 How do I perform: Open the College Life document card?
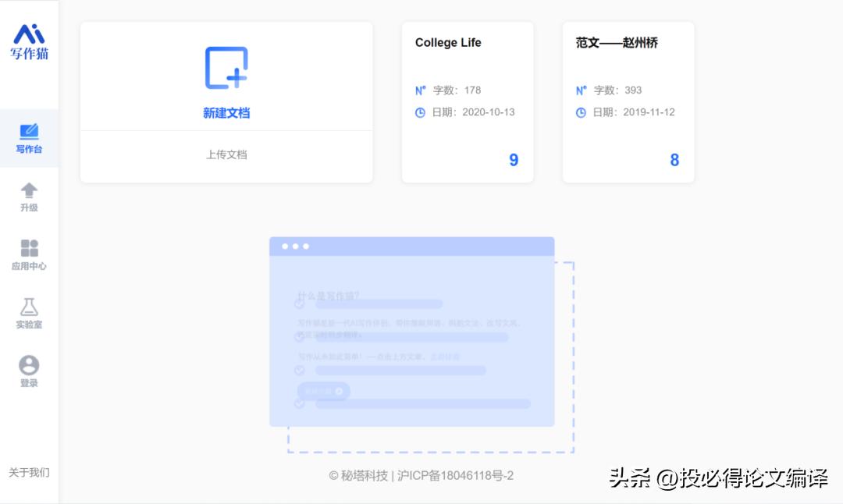[466, 101]
